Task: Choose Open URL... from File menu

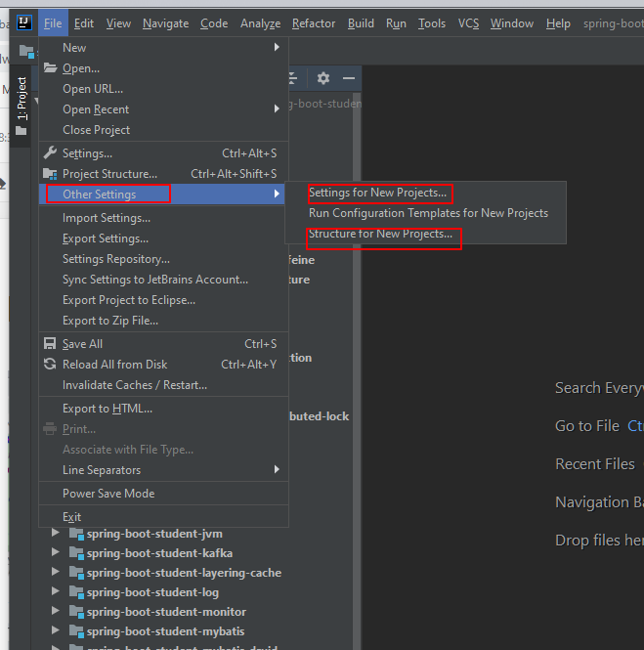Action: click(x=163, y=89)
